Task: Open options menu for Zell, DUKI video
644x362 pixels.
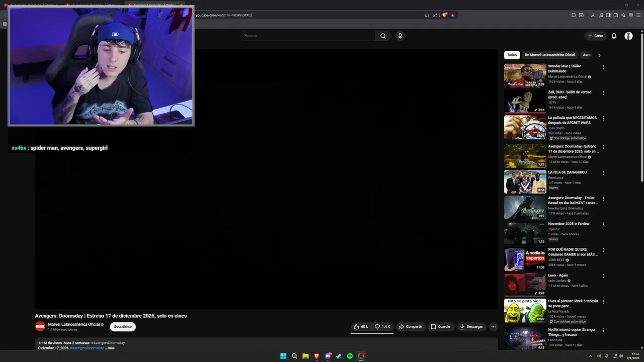Action: 603,93
